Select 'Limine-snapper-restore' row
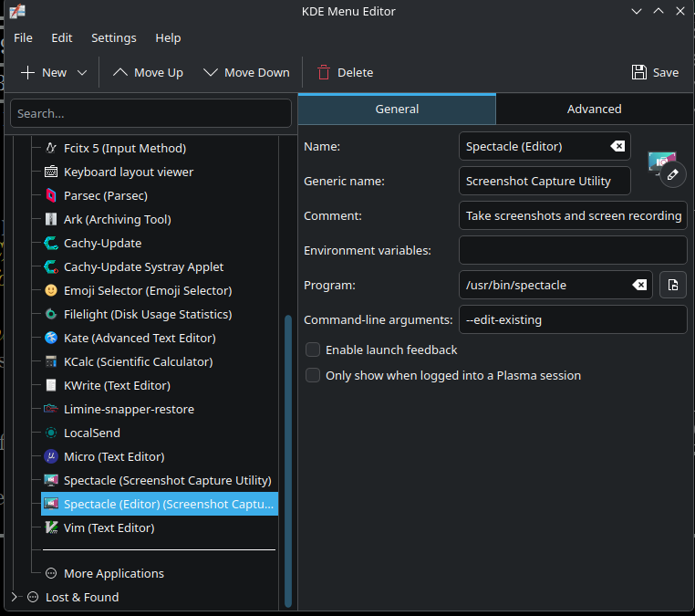Viewport: 695px width, 616px height. pyautogui.click(x=160, y=409)
